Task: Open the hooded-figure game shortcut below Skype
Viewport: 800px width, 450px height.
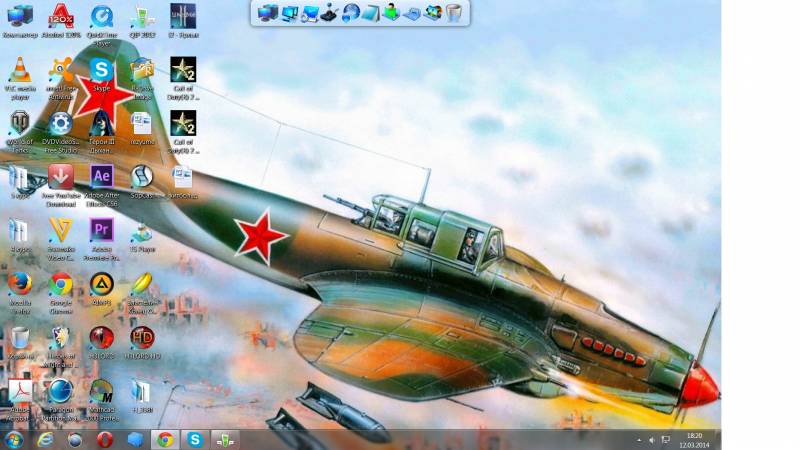Action: click(x=102, y=123)
